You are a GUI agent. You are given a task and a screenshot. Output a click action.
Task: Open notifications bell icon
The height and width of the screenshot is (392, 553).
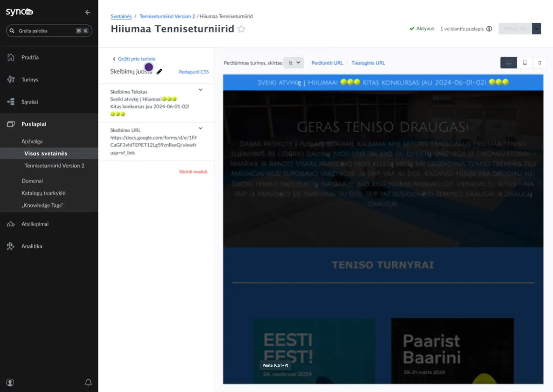coord(88,382)
